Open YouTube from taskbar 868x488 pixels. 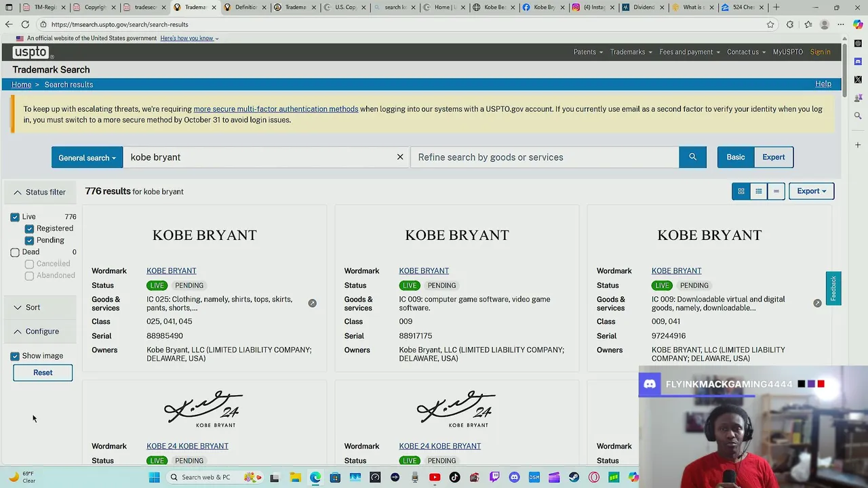tap(435, 477)
